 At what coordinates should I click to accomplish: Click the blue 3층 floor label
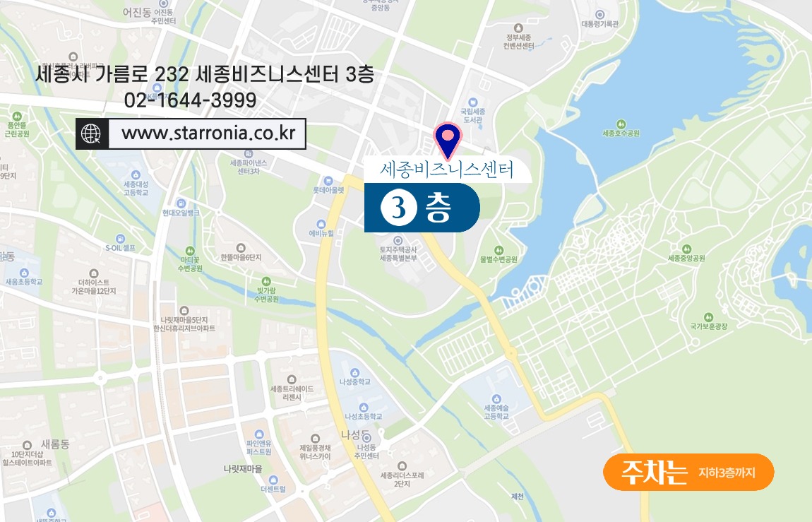tap(422, 208)
